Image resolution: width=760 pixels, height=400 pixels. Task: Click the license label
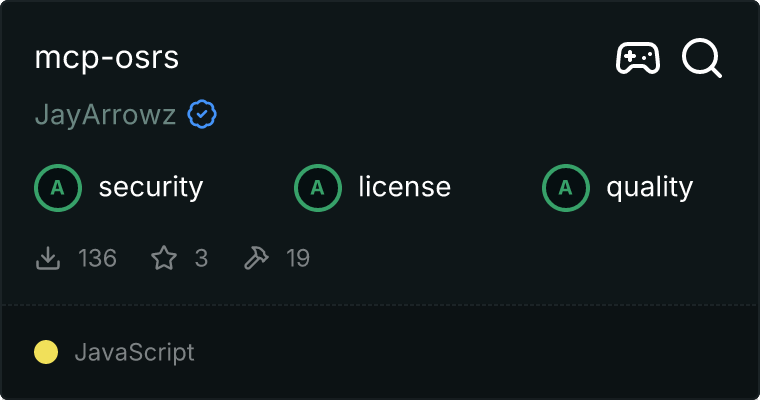pos(404,187)
